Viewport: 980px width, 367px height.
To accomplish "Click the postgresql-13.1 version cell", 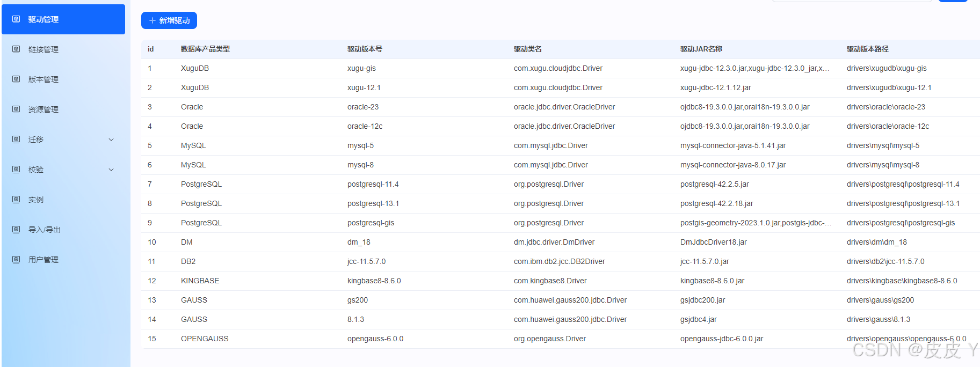I will (x=373, y=203).
